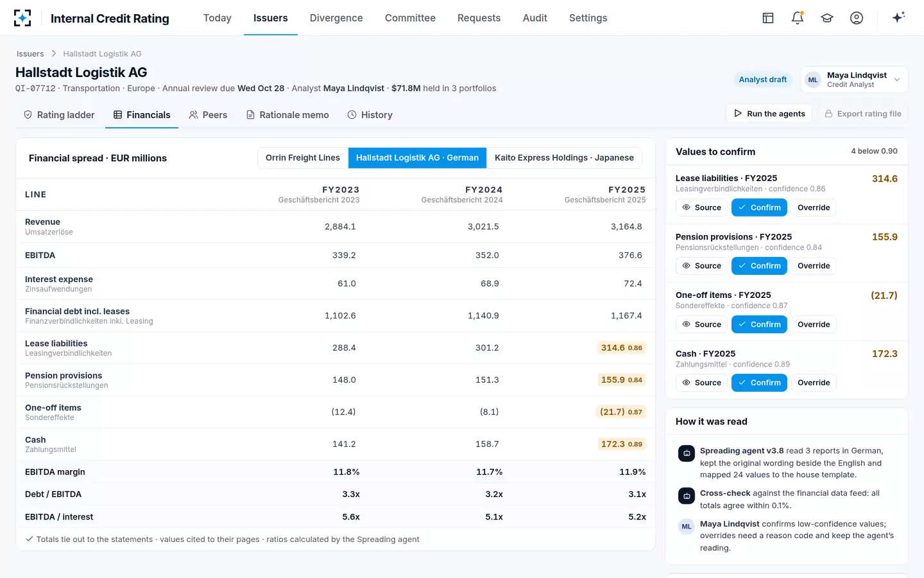924x578 pixels.
Task: Confirm the One-off items FY2025 value
Action: 759,324
